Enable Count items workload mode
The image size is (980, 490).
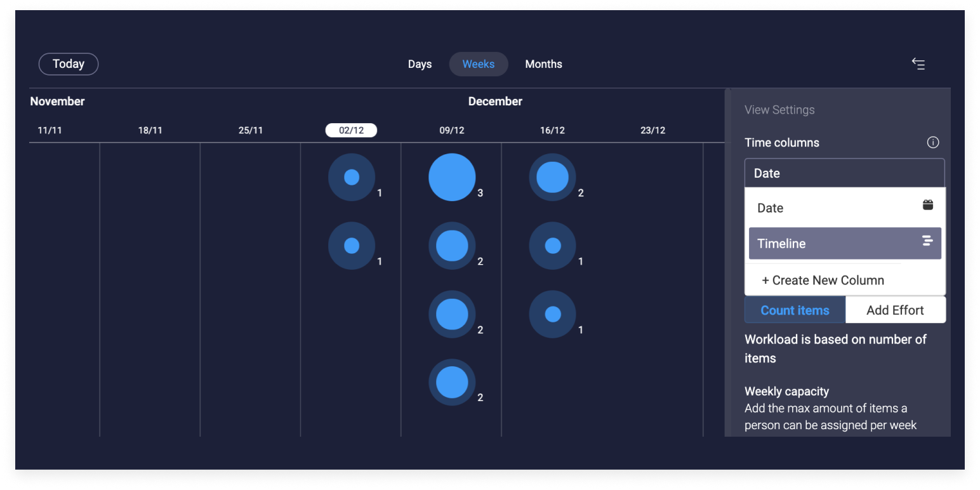(x=795, y=310)
